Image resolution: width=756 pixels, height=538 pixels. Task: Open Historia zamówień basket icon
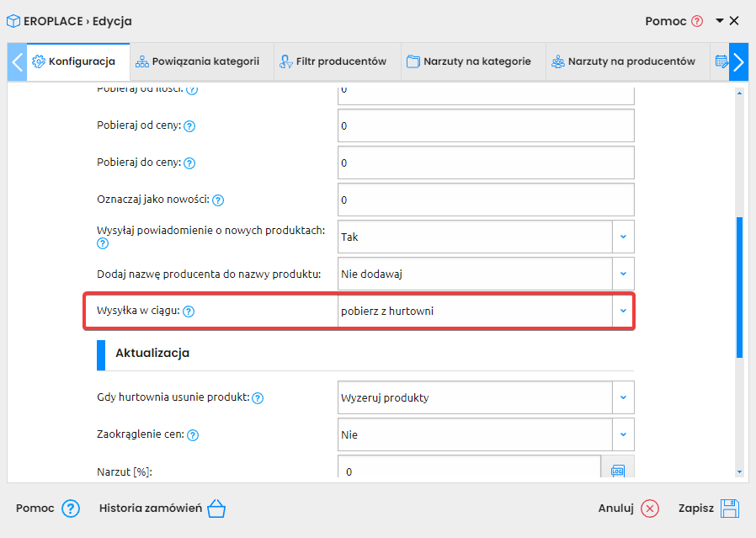click(216, 509)
